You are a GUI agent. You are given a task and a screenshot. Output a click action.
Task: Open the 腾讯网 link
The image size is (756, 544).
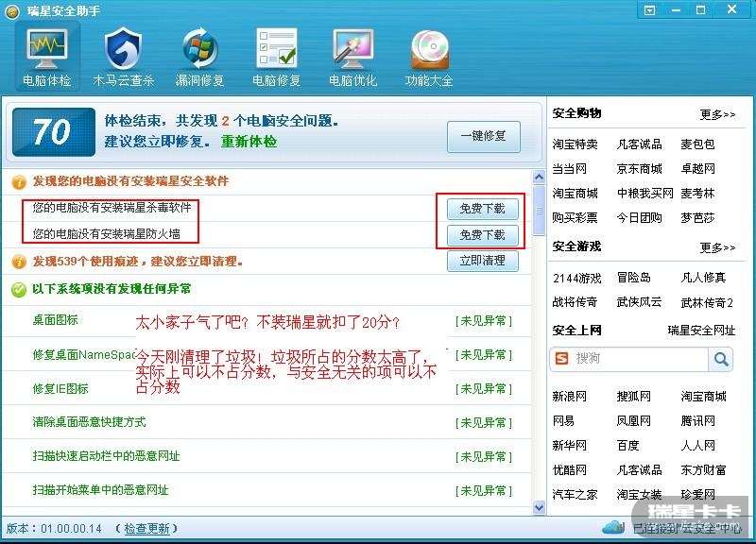click(697, 421)
